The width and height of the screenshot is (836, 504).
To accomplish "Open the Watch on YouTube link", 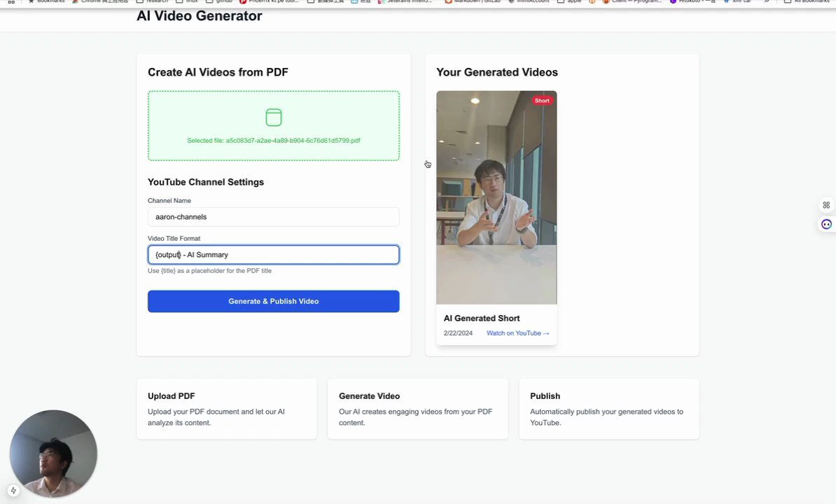I will (517, 333).
